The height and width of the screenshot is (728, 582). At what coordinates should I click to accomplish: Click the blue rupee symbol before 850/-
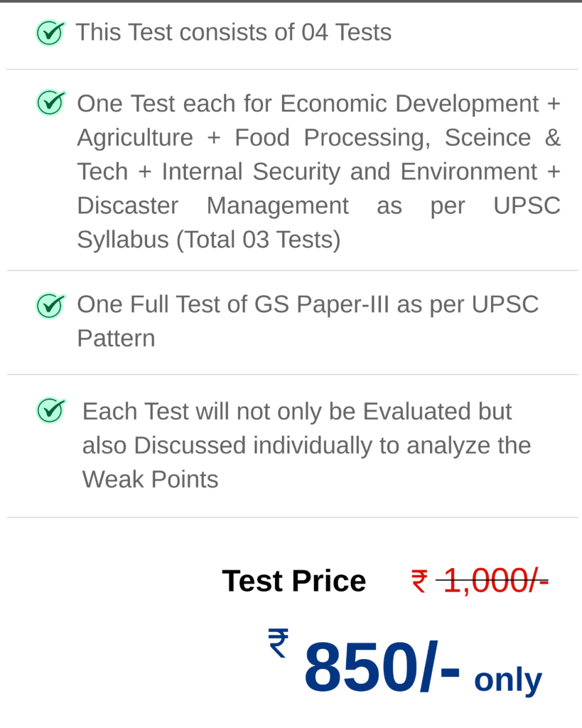click(278, 643)
